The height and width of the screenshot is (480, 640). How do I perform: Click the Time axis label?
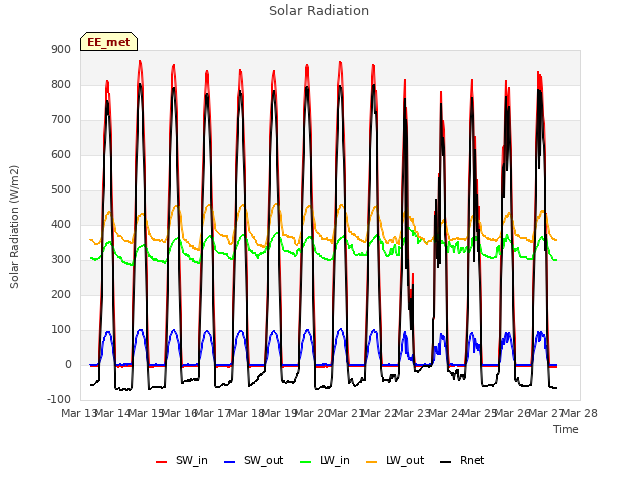pos(566,429)
